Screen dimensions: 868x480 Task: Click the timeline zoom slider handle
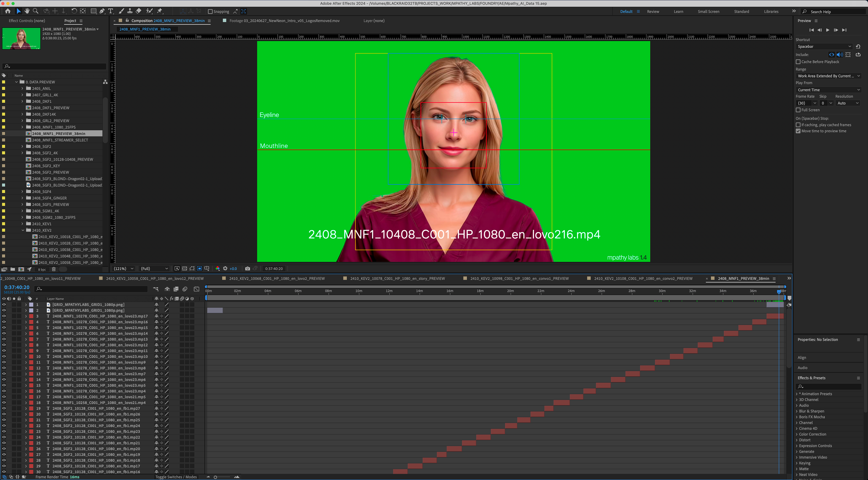(215, 477)
